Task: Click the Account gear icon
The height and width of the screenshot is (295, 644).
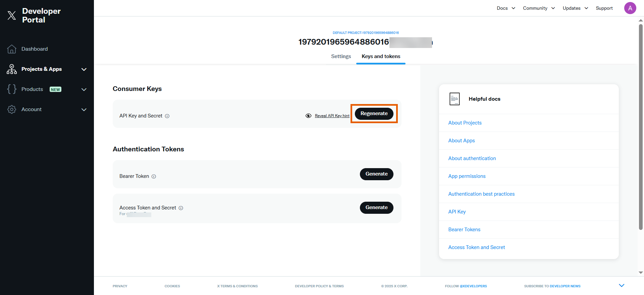Action: tap(12, 109)
